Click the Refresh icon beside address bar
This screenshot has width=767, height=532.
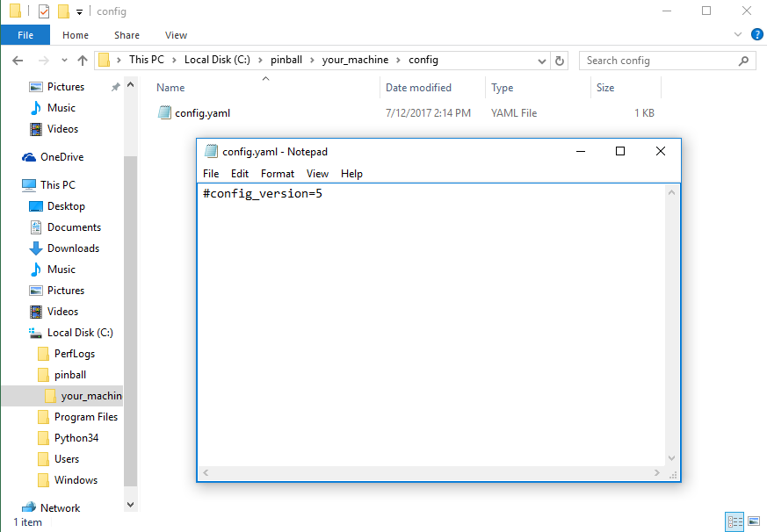[x=560, y=61]
